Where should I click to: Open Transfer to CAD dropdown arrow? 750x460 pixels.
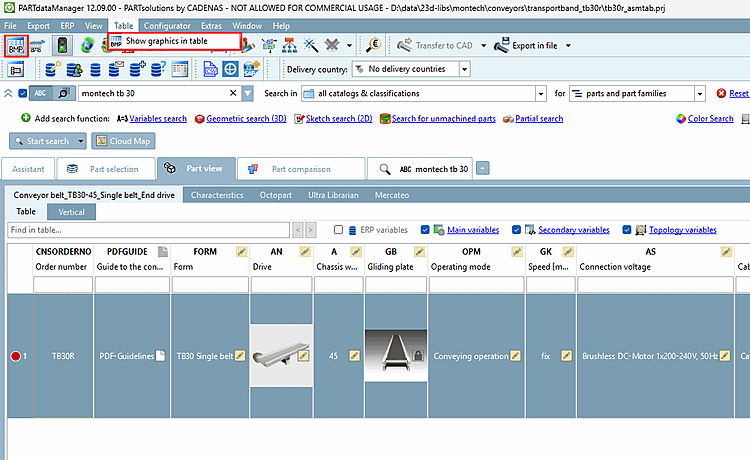484,45
